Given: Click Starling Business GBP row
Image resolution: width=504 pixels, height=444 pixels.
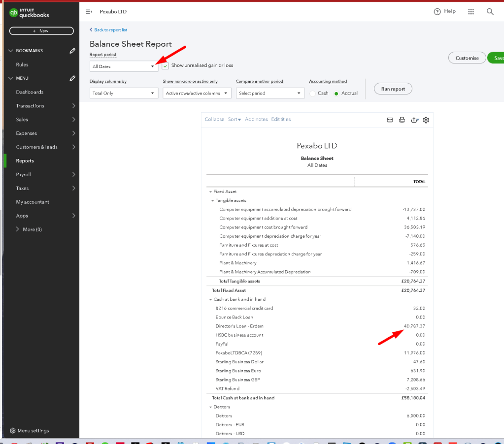Looking at the screenshot, I should tap(317, 380).
